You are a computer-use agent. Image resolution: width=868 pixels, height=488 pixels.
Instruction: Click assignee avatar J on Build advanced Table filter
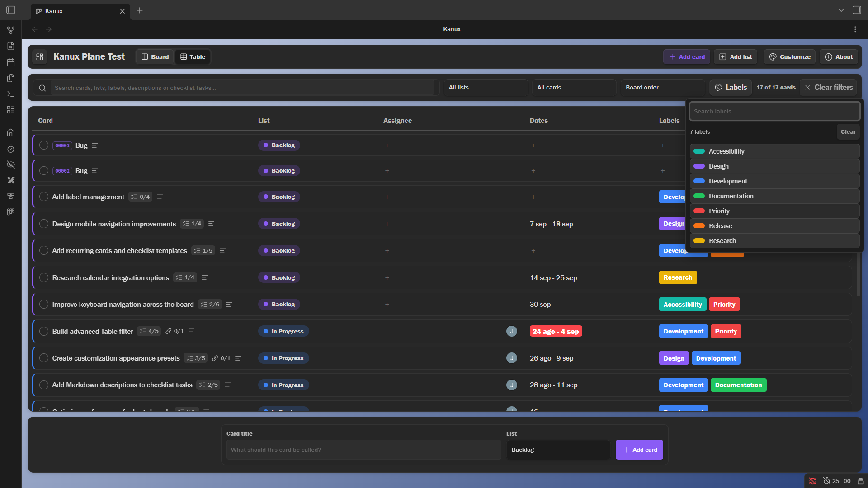(x=511, y=331)
